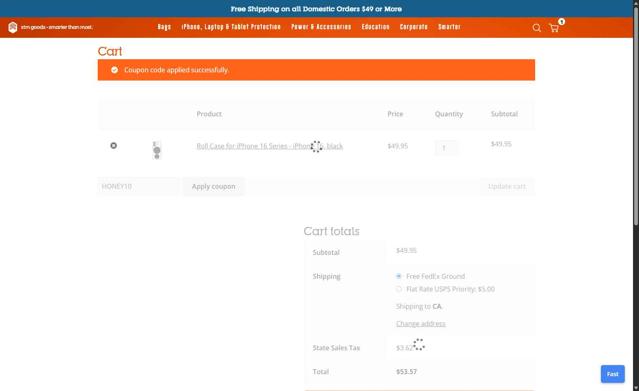639x391 pixels.
Task: Click the STM Goods logo
Action: point(51,27)
